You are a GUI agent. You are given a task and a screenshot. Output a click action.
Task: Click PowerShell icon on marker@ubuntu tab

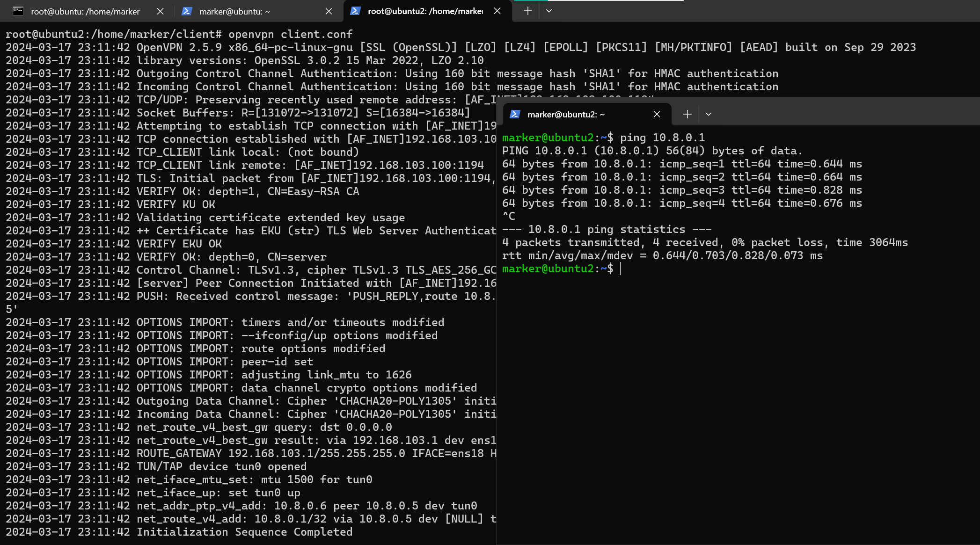187,11
